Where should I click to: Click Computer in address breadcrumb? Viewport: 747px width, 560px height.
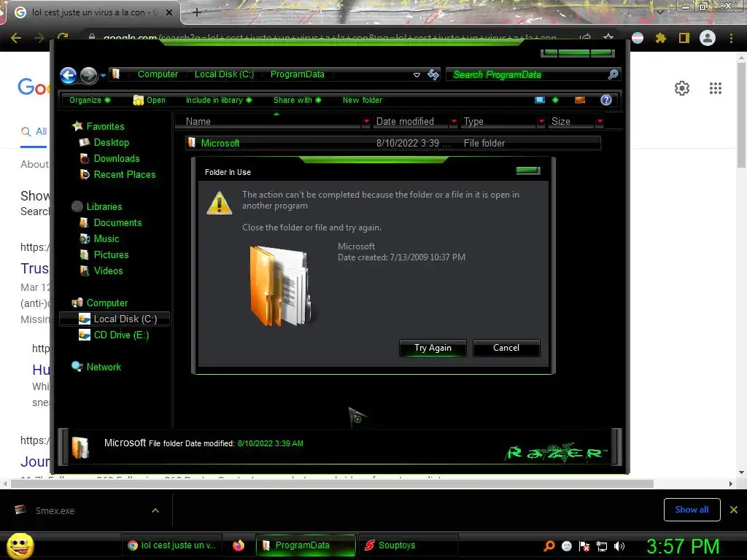pos(158,74)
